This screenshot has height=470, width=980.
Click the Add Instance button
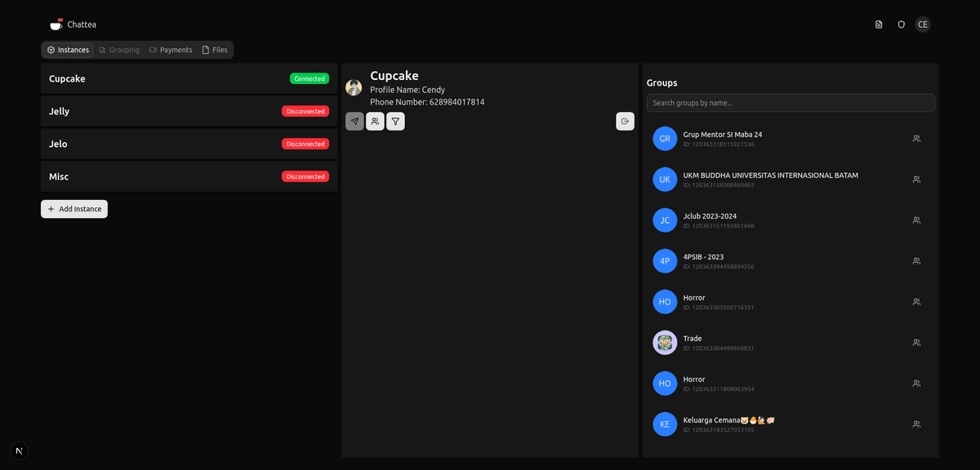coord(73,209)
